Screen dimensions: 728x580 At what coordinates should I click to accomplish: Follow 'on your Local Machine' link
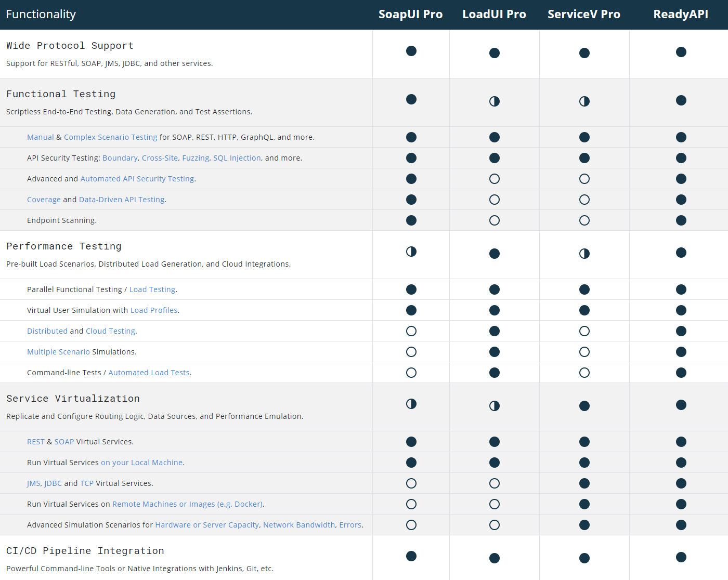point(142,463)
